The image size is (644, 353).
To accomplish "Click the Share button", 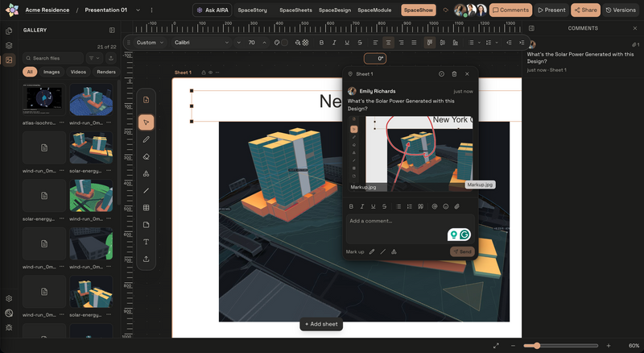I will (x=585, y=10).
